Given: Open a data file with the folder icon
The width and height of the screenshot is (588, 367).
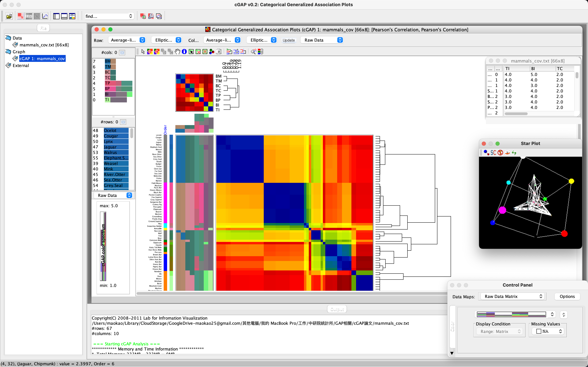Looking at the screenshot, I should (x=9, y=16).
